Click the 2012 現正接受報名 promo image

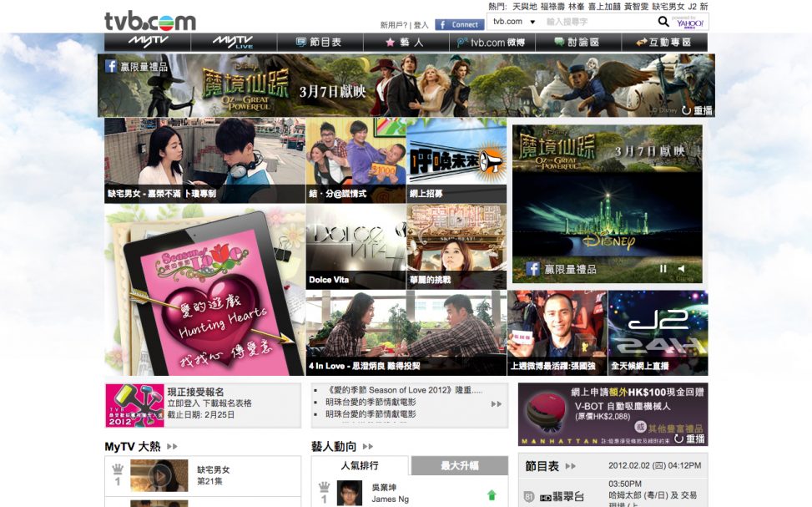pos(134,405)
